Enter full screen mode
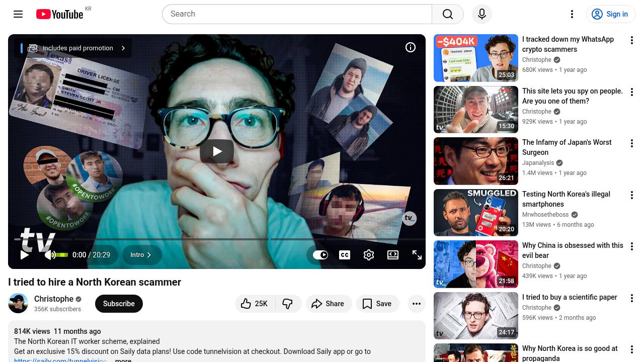Screen dimensions: 644x362 (417, 255)
